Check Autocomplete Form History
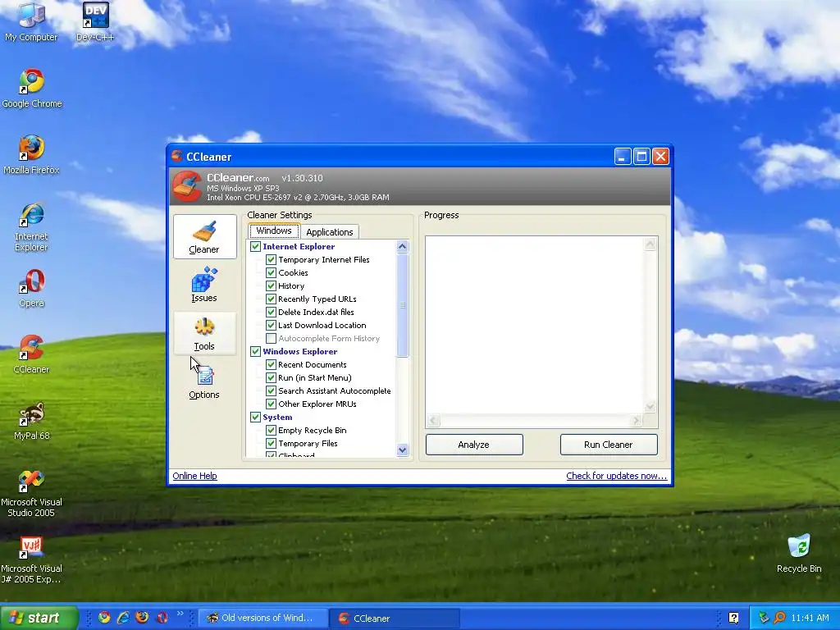 pos(271,338)
